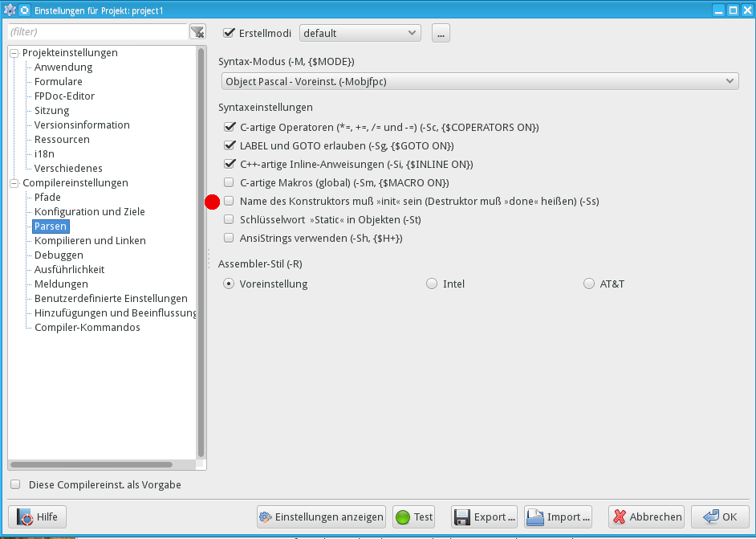Click the Hilfe lifebuoy help icon
The width and height of the screenshot is (756, 539).
[x=25, y=517]
